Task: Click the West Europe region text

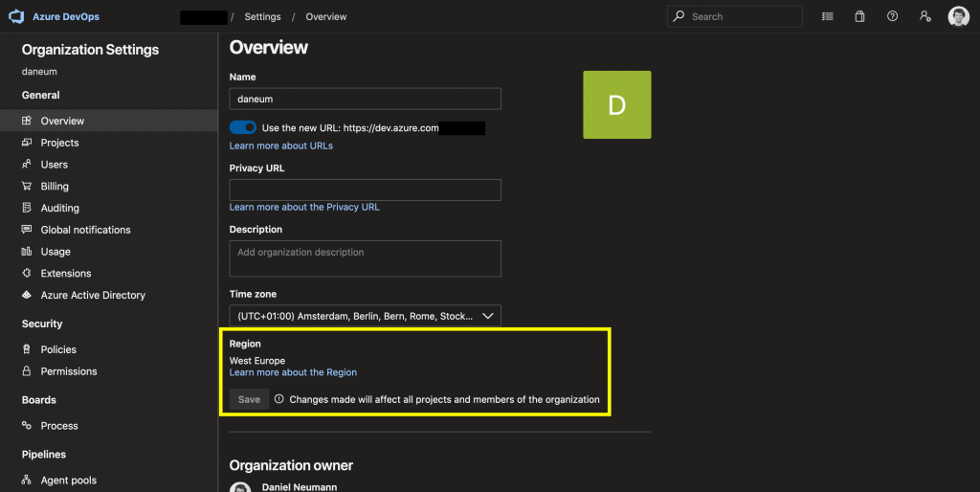Action: (x=256, y=361)
